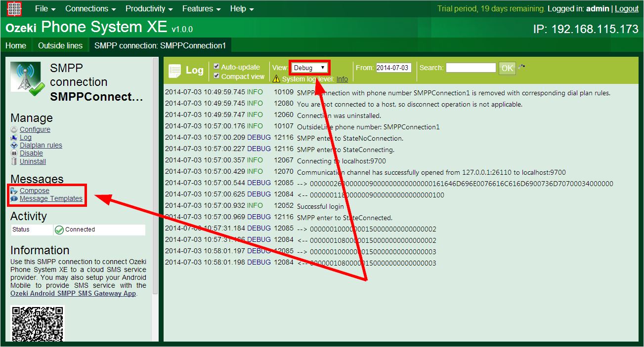This screenshot has width=644, height=347.
Task: Click the Dialplan rules icon
Action: (x=14, y=146)
